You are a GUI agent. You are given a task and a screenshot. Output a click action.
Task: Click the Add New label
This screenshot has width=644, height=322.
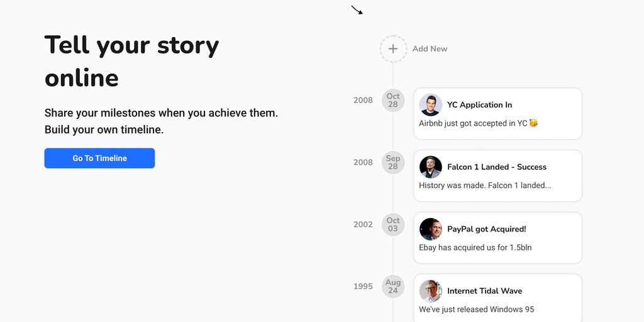pyautogui.click(x=430, y=48)
